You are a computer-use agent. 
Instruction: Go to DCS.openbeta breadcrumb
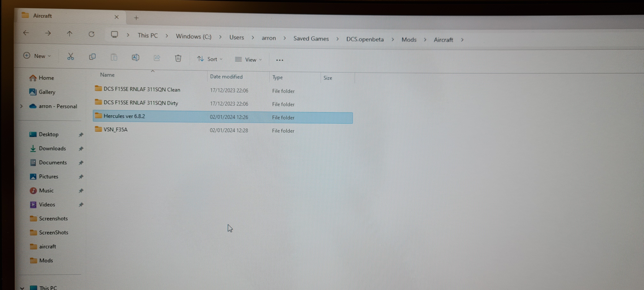click(x=365, y=39)
